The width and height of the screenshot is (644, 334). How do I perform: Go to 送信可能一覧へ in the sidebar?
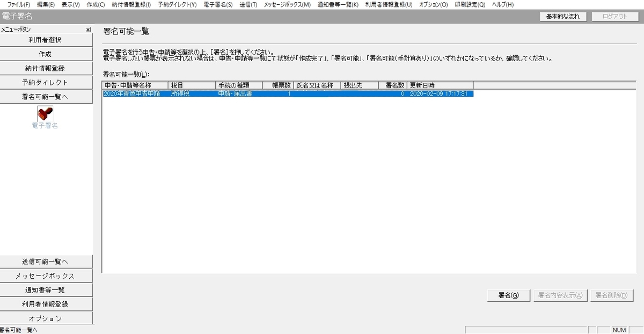click(x=45, y=262)
